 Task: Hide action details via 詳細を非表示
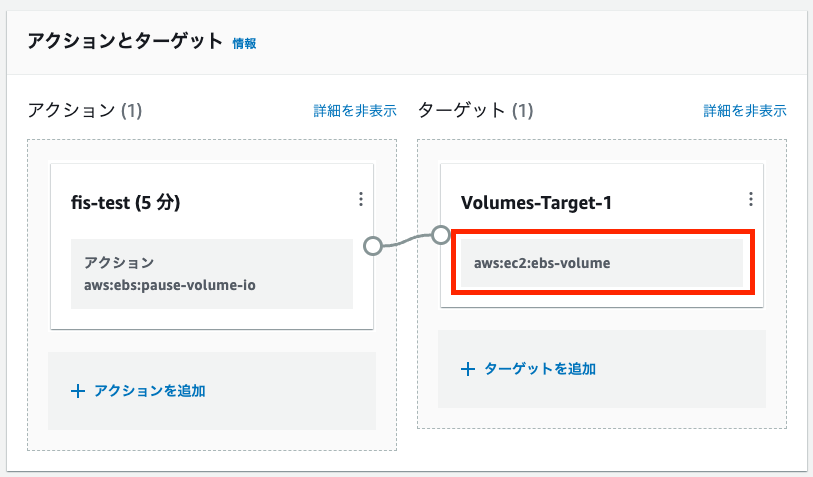click(x=355, y=110)
